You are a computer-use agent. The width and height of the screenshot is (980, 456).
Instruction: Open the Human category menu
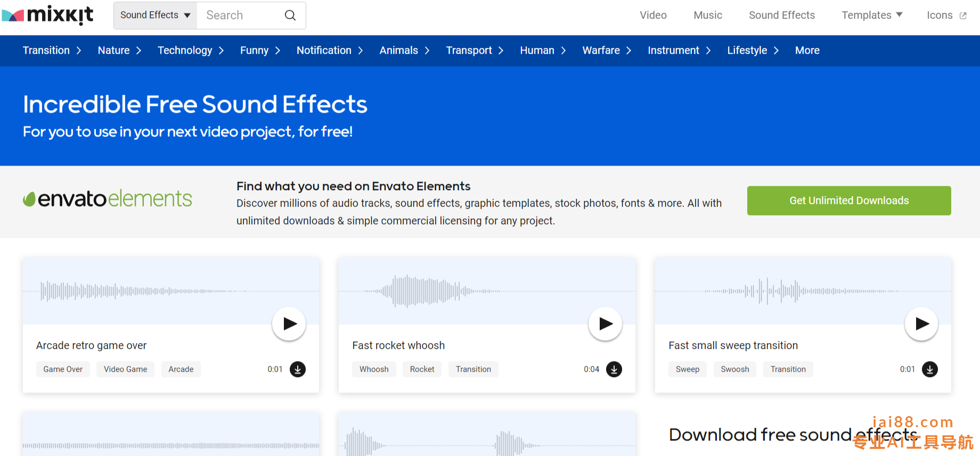point(543,51)
